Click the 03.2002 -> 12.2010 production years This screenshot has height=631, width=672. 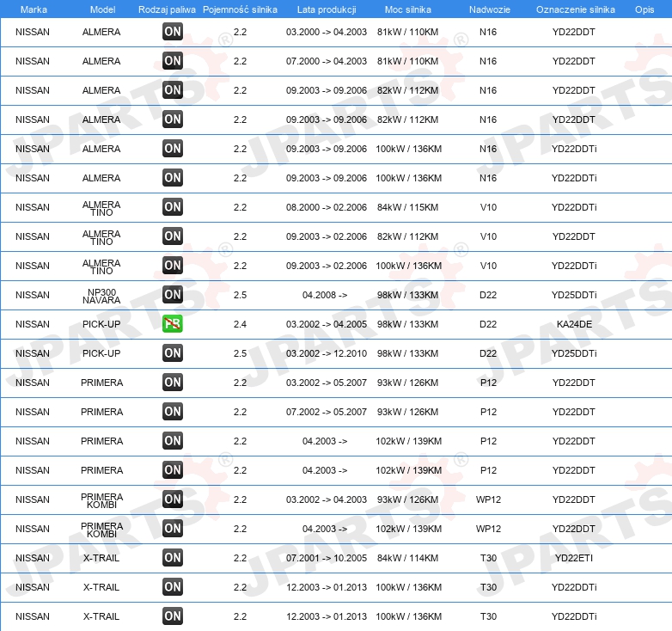[327, 353]
